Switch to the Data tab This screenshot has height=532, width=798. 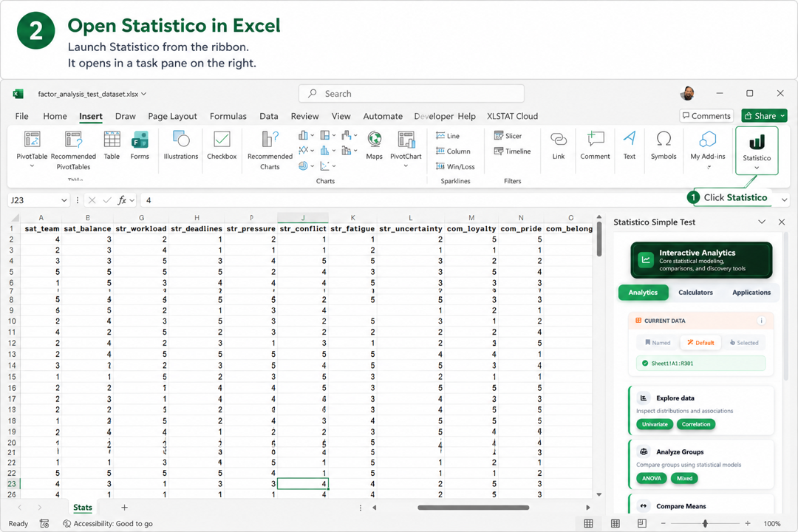tap(269, 116)
